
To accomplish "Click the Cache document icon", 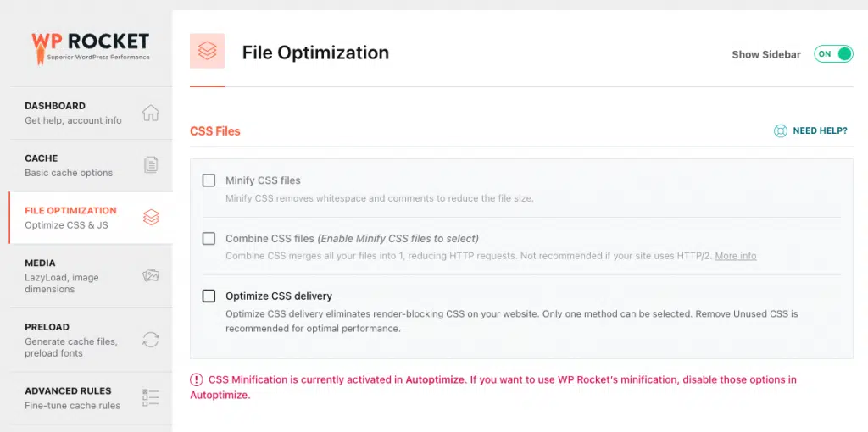I will [x=151, y=165].
